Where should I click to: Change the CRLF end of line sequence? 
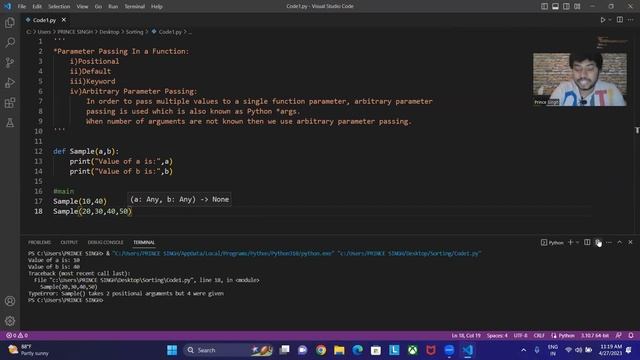pyautogui.click(x=539, y=336)
